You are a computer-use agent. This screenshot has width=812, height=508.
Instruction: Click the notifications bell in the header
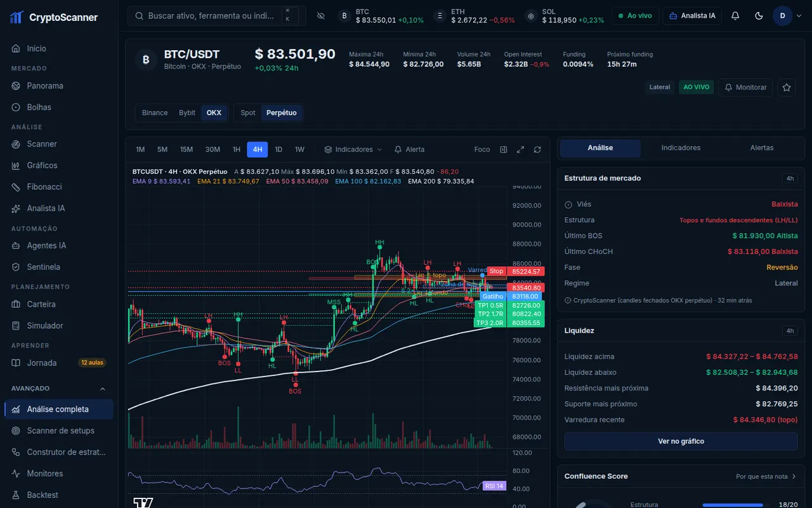pyautogui.click(x=735, y=16)
